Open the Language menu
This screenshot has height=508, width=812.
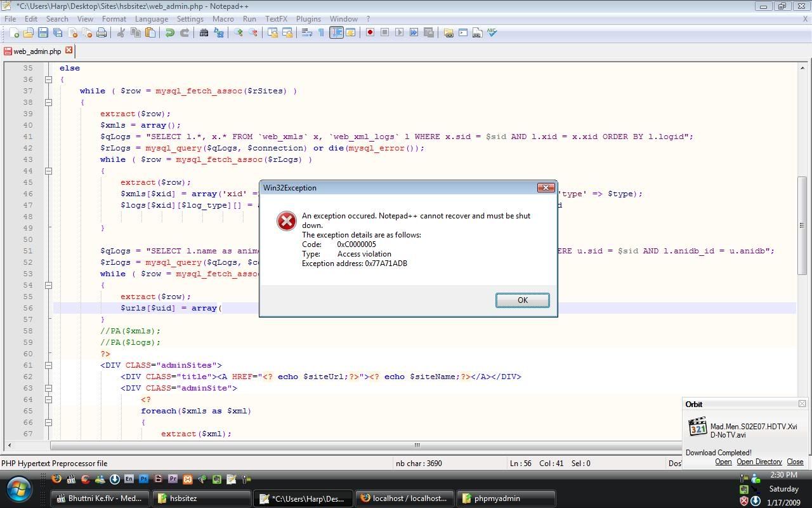152,19
